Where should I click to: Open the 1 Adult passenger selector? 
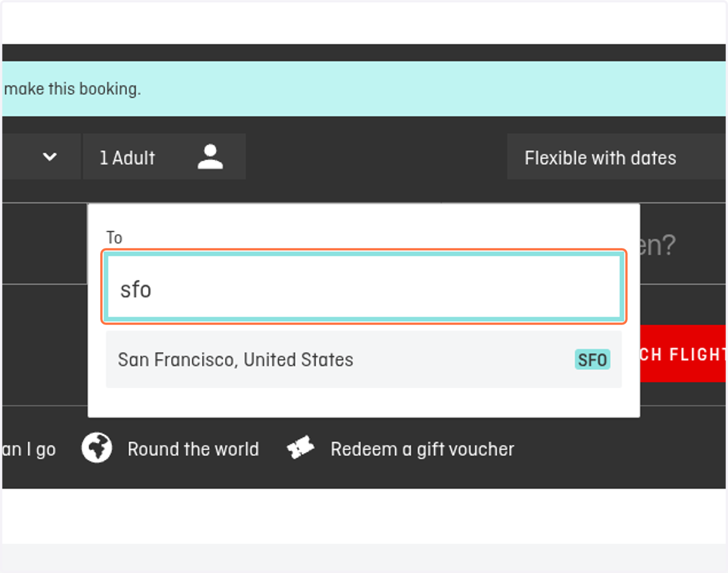click(164, 156)
